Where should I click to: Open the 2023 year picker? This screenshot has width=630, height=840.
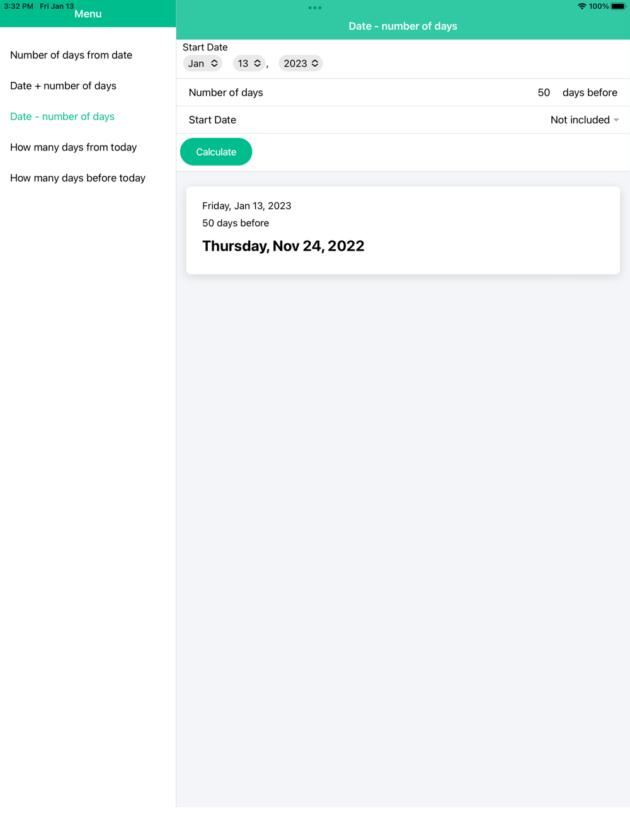point(301,64)
